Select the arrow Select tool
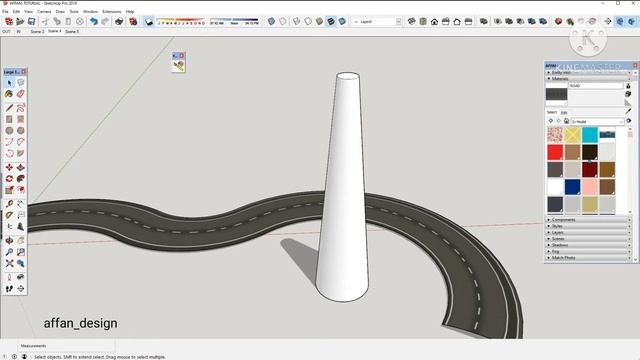The width and height of the screenshot is (640, 360). click(9, 83)
